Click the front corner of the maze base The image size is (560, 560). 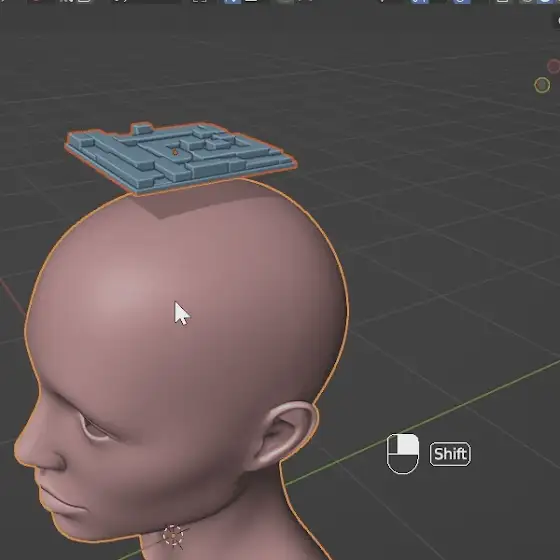coord(138,191)
